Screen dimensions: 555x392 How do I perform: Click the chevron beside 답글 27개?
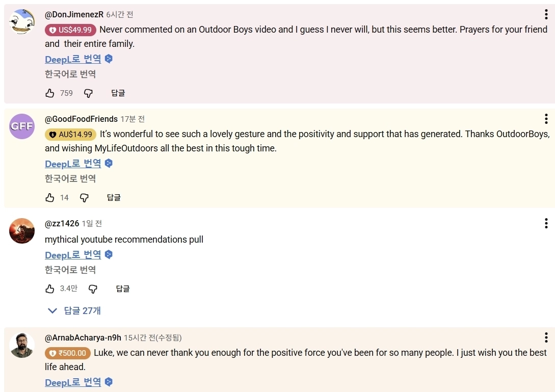[52, 310]
